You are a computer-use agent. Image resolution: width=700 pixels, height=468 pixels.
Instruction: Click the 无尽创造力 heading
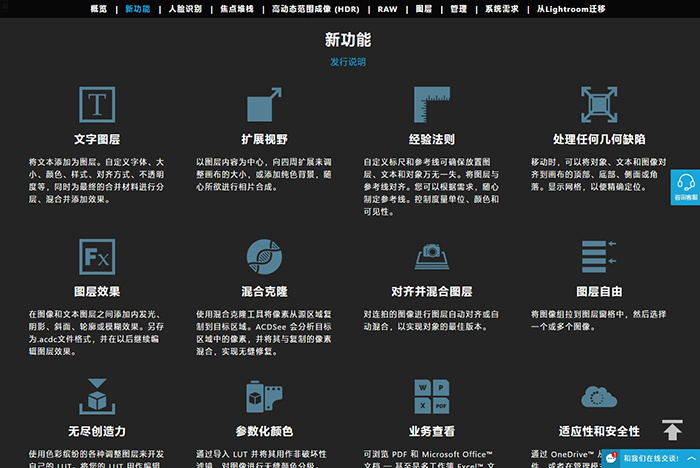click(97, 431)
